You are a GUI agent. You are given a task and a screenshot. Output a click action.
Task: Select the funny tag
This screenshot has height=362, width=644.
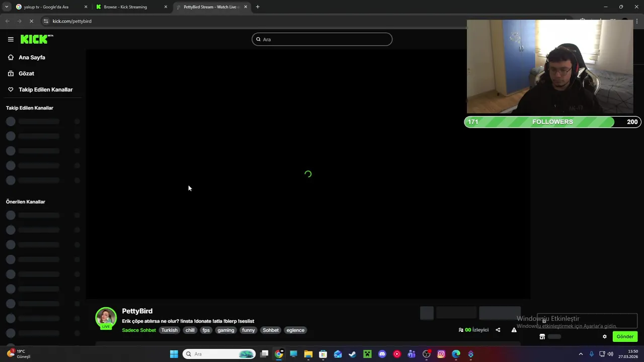(249, 330)
